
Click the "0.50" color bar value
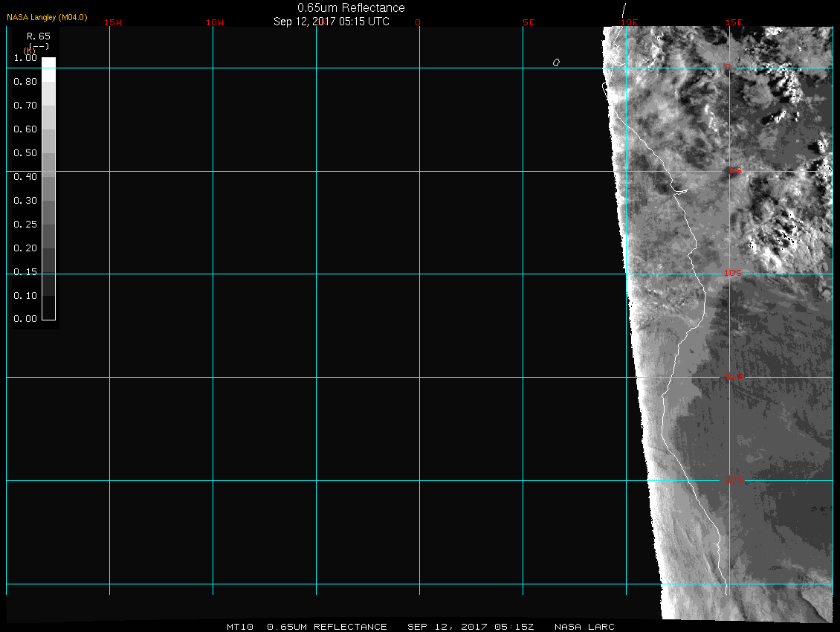pyautogui.click(x=25, y=152)
